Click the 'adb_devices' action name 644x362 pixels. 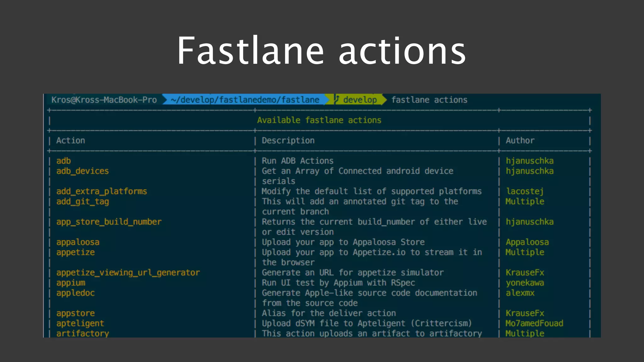click(82, 171)
